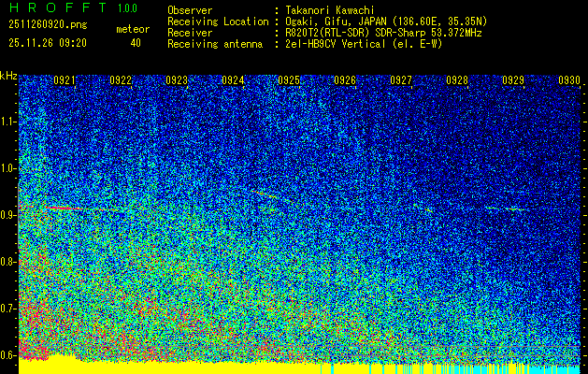Click the 0.8 kHz axis label
The image size is (588, 374).
coord(8,262)
